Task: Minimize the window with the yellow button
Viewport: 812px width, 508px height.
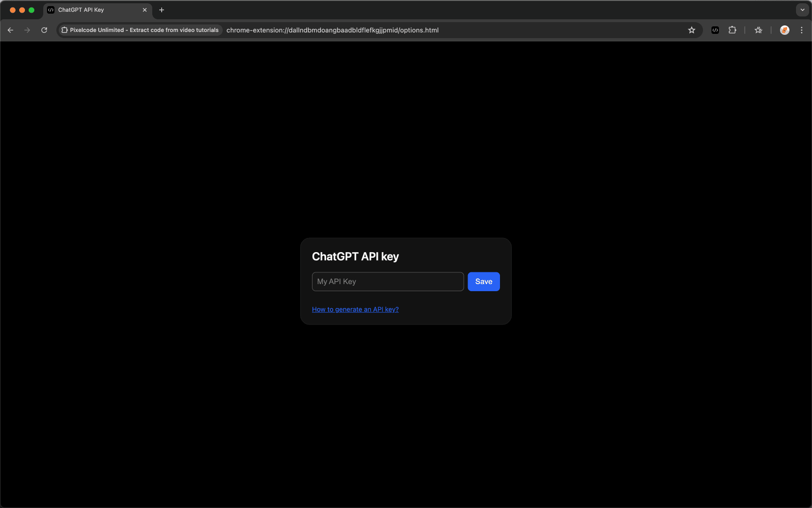Action: pyautogui.click(x=22, y=10)
